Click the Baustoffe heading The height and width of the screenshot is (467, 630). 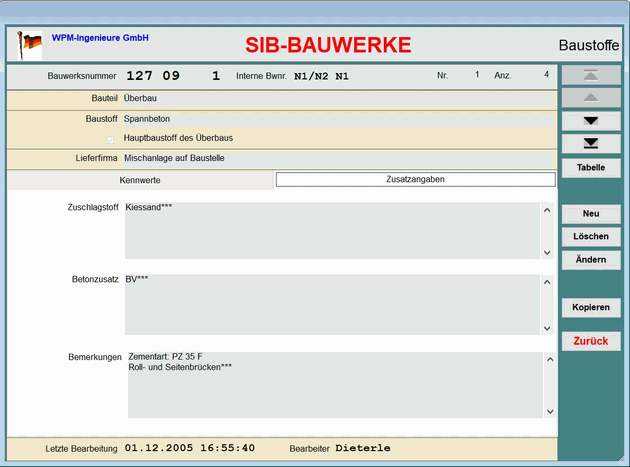(x=589, y=45)
